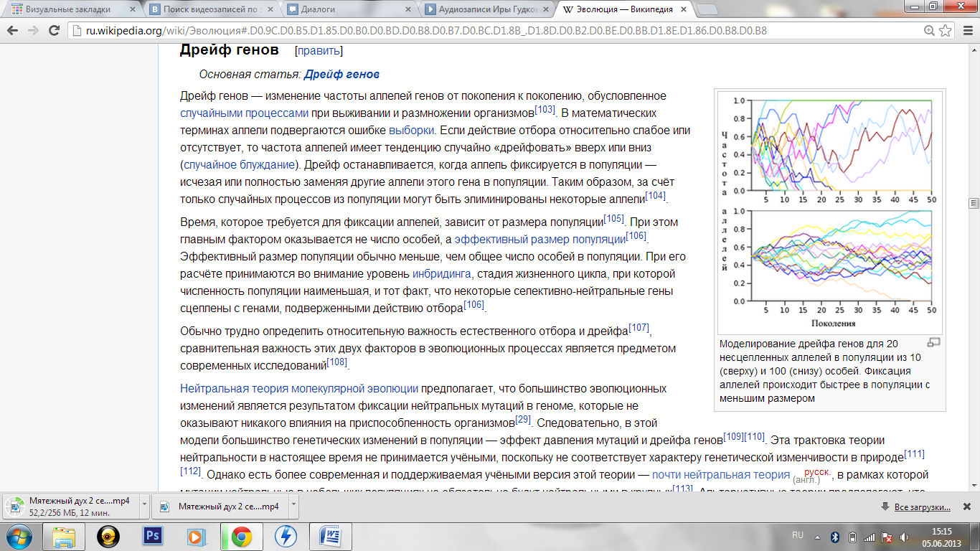Viewport: 980px width, 551px height.
Task: Open the Daemon Tools lightning icon
Action: pos(285,536)
